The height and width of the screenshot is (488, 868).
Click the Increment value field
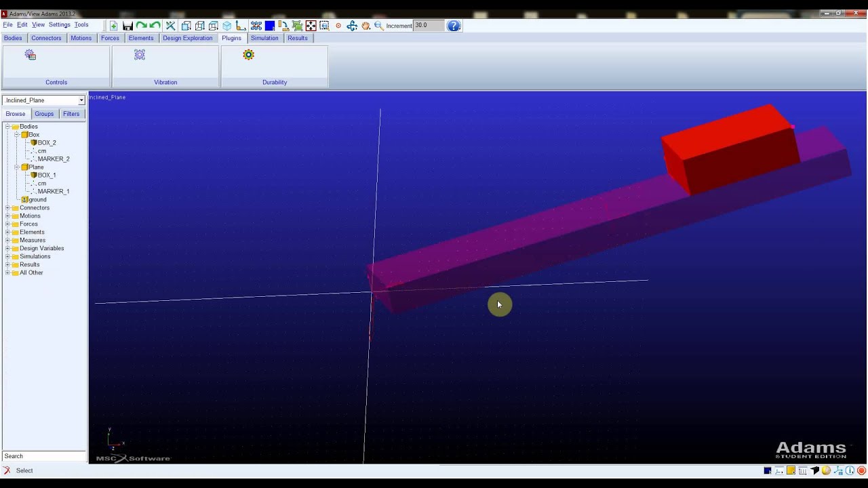tap(429, 26)
